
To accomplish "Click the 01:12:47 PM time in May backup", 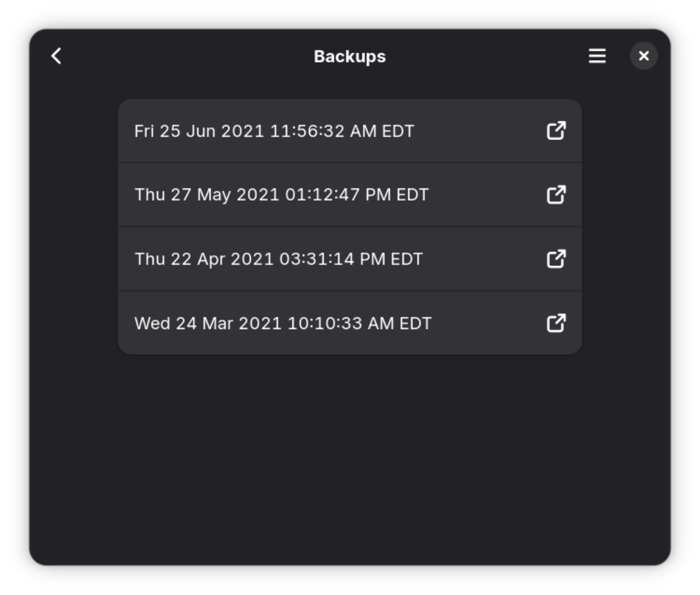I will click(338, 195).
